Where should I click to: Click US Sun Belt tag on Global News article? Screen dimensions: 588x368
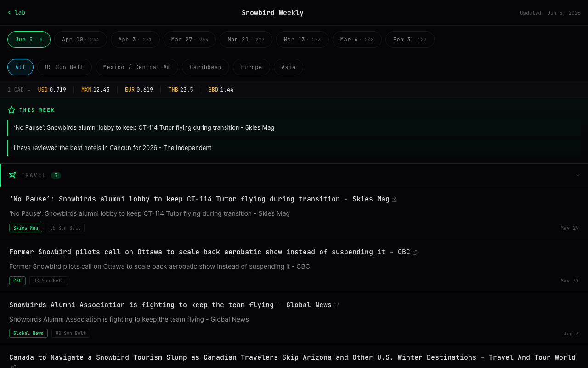click(x=71, y=333)
